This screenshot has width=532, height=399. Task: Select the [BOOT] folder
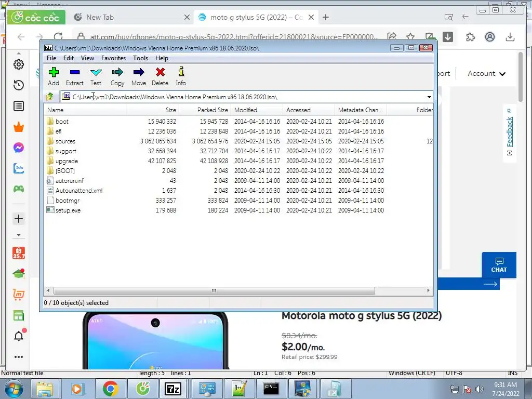click(65, 170)
